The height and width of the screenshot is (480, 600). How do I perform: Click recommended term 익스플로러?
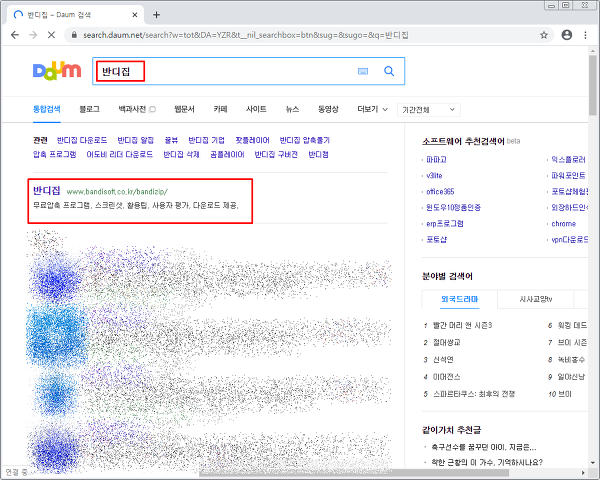pyautogui.click(x=568, y=160)
